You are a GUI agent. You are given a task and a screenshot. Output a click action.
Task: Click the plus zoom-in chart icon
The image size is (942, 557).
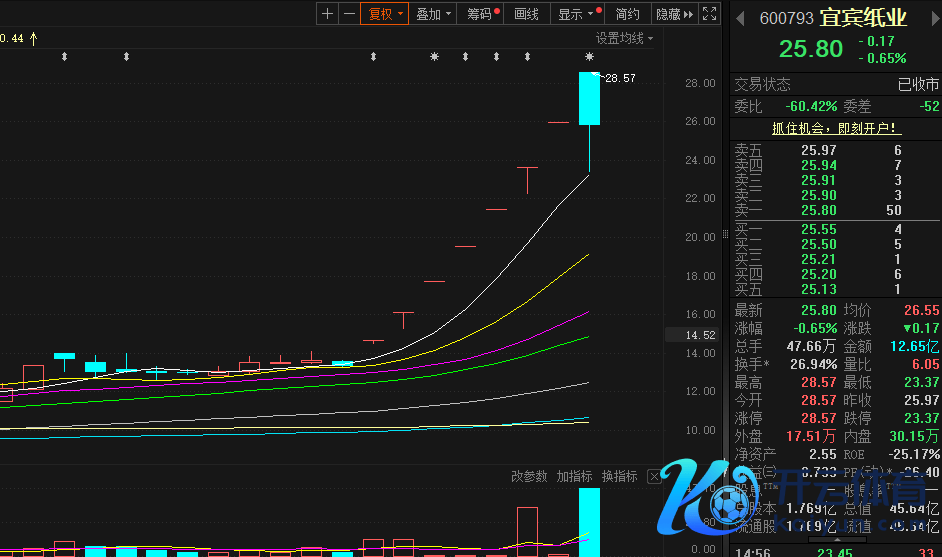pyautogui.click(x=328, y=14)
